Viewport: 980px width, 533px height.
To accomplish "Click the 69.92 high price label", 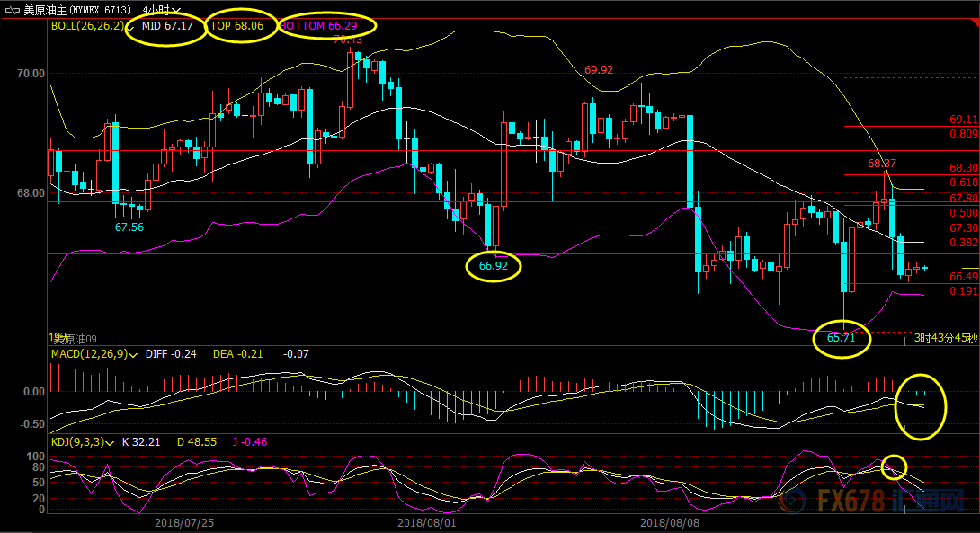I will pyautogui.click(x=599, y=69).
